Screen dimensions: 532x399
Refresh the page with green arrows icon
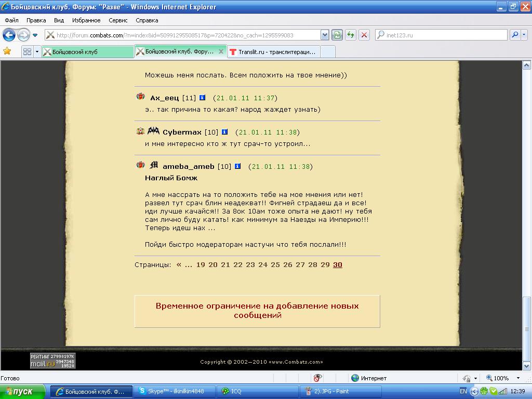click(351, 35)
